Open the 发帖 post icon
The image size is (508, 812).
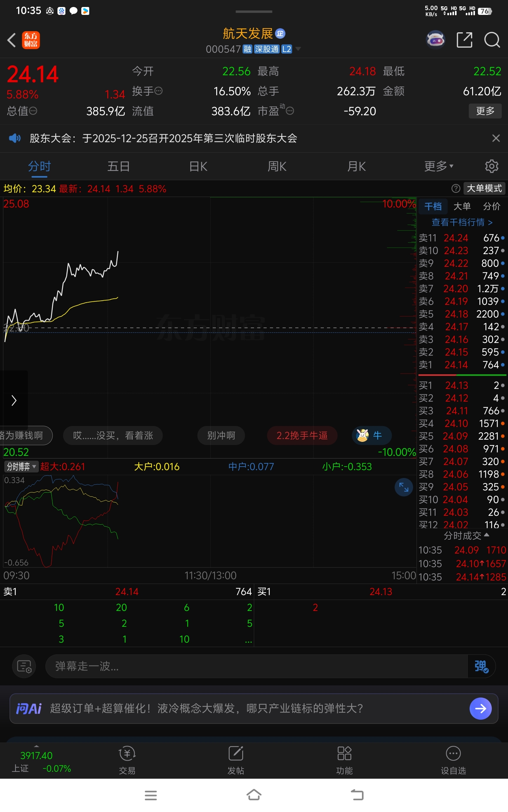tap(236, 761)
